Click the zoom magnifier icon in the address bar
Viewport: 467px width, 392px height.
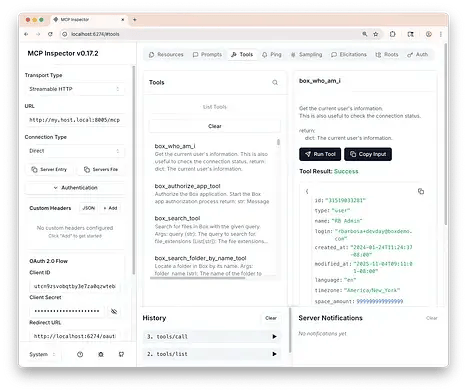365,34
